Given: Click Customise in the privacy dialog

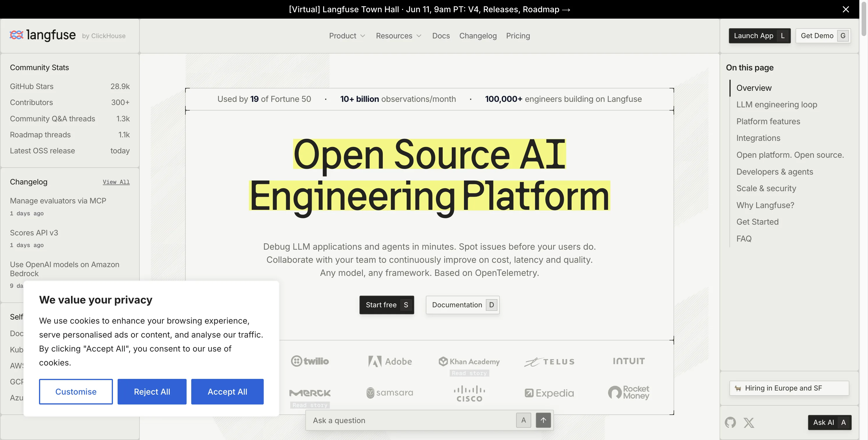Looking at the screenshot, I should pyautogui.click(x=76, y=391).
